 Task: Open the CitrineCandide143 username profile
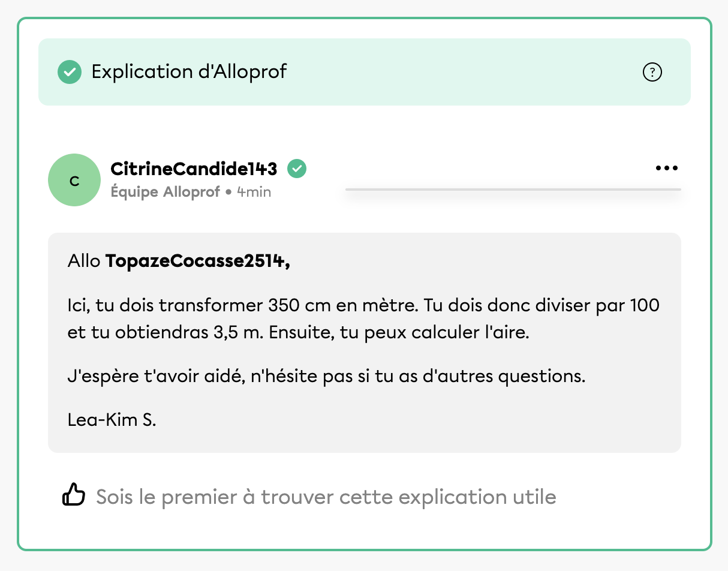(x=194, y=169)
